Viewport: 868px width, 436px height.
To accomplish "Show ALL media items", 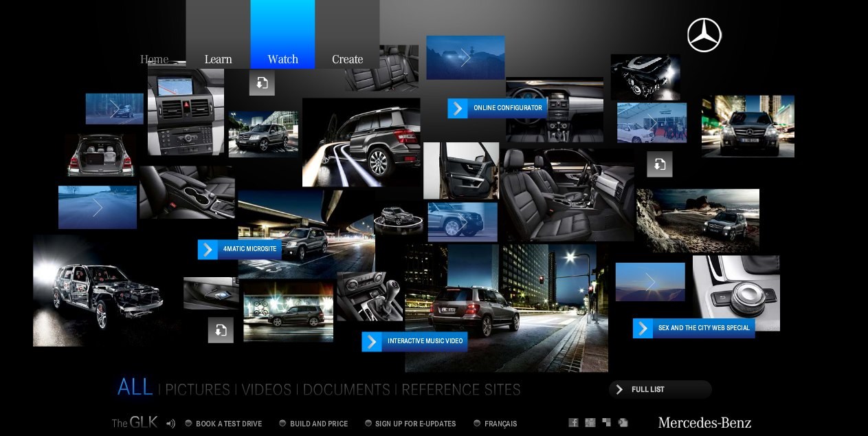I will pos(135,387).
